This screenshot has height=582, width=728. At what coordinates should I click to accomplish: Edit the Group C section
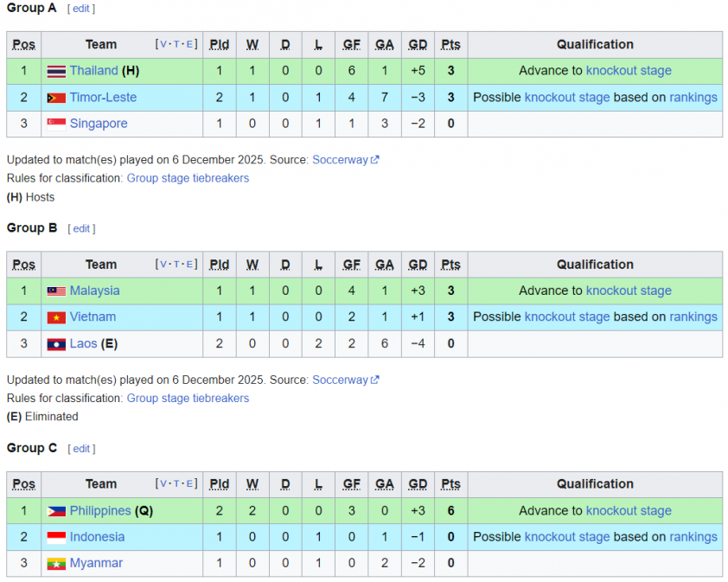coord(81,449)
